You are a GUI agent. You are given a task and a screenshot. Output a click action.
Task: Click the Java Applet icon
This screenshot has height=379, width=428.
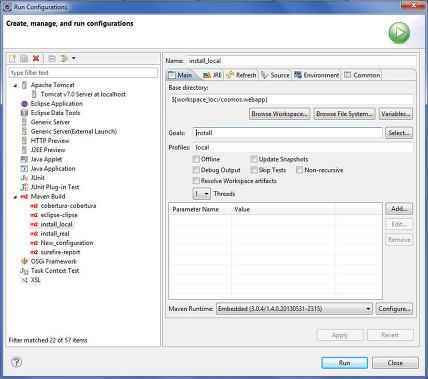coord(24,159)
